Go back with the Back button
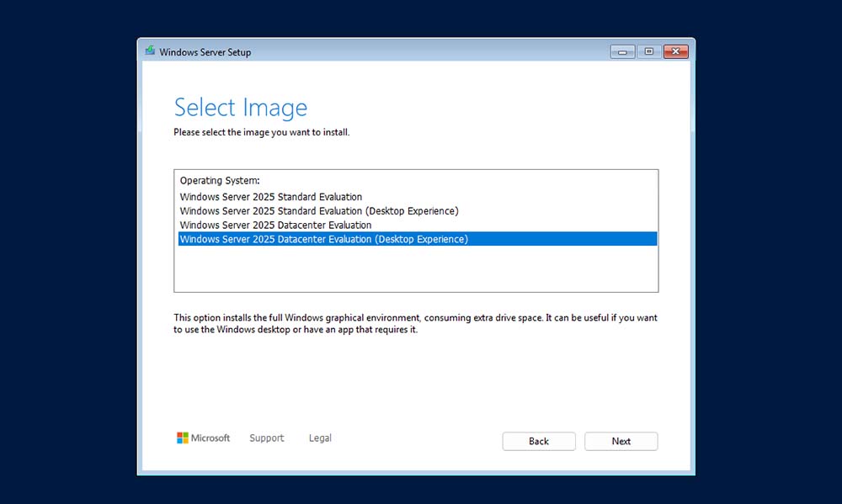The image size is (842, 504). pos(539,442)
